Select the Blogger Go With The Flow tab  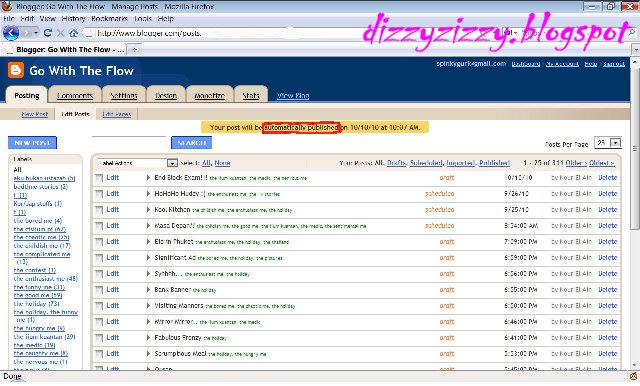[x=65, y=50]
